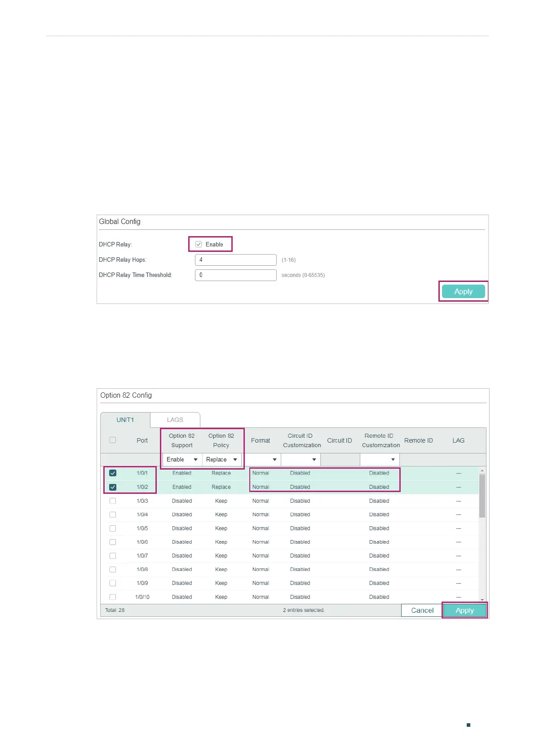Select the 1/0/1 port row text
The height and width of the screenshot is (756, 535).
coord(142,473)
